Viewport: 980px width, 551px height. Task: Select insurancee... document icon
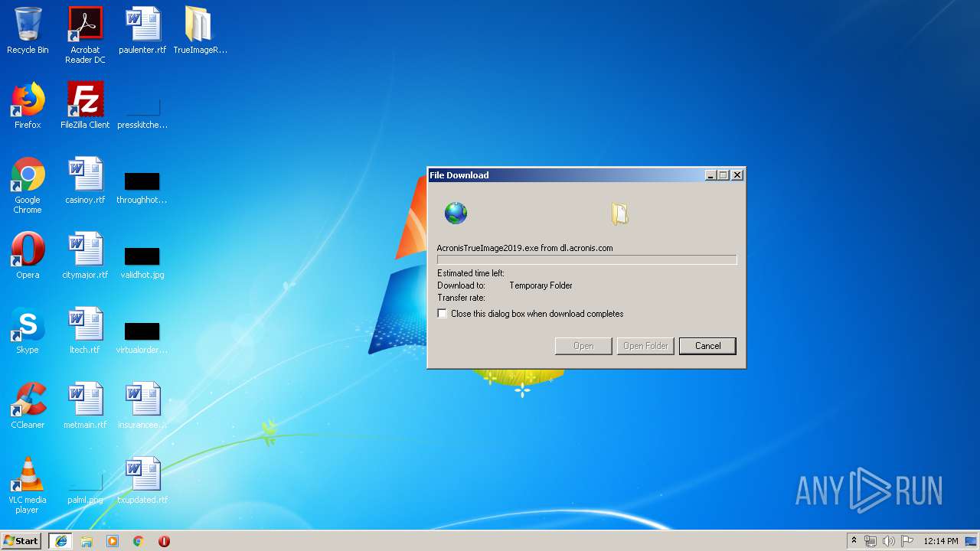tap(142, 406)
